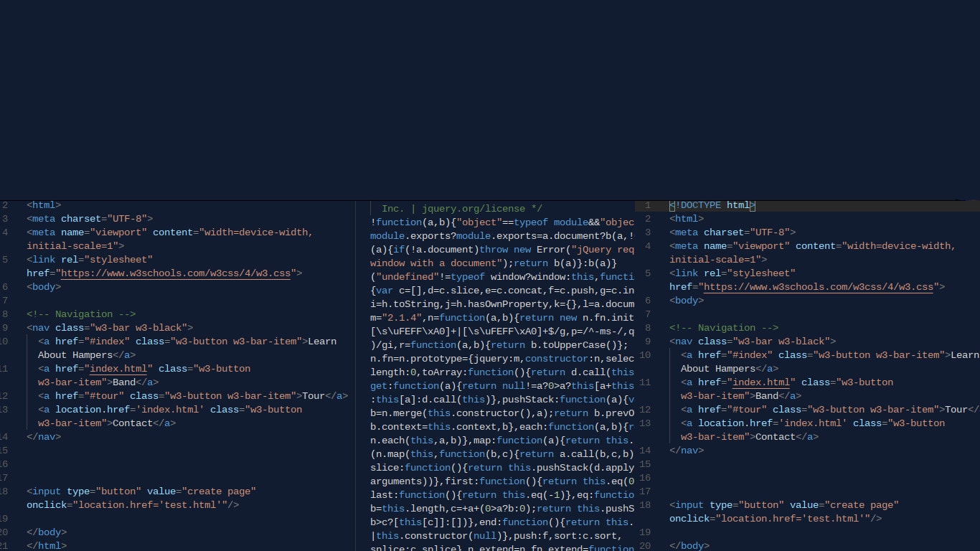Click closing </body> tag in the left pane
The height and width of the screenshot is (551, 980).
pos(47,532)
